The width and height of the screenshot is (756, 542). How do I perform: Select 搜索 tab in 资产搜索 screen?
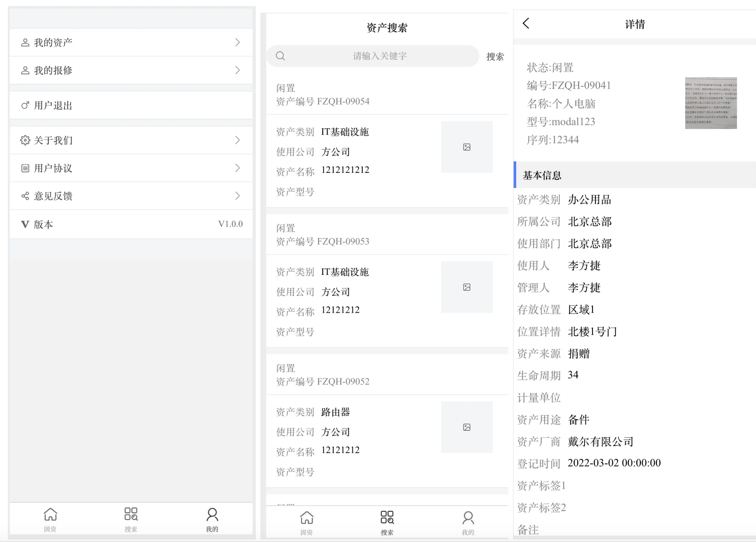pyautogui.click(x=387, y=523)
